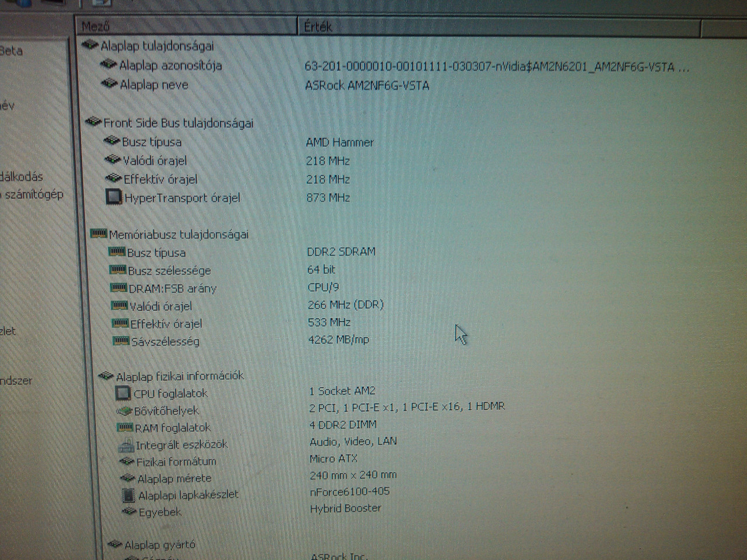Viewport: 747px width, 560px height.
Task: Click the CPU foglalatok socket icon
Action: pyautogui.click(x=123, y=393)
